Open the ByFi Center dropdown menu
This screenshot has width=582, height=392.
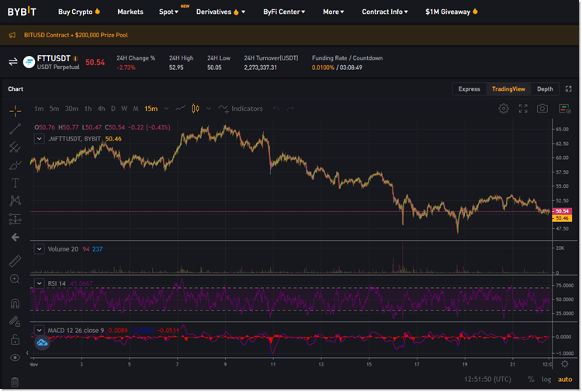(x=284, y=12)
